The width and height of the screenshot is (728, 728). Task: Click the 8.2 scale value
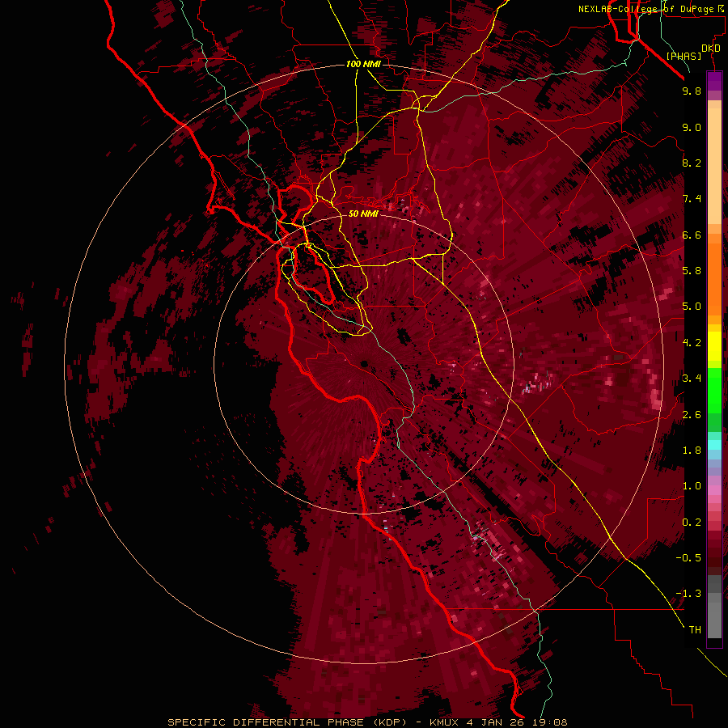coord(692,163)
